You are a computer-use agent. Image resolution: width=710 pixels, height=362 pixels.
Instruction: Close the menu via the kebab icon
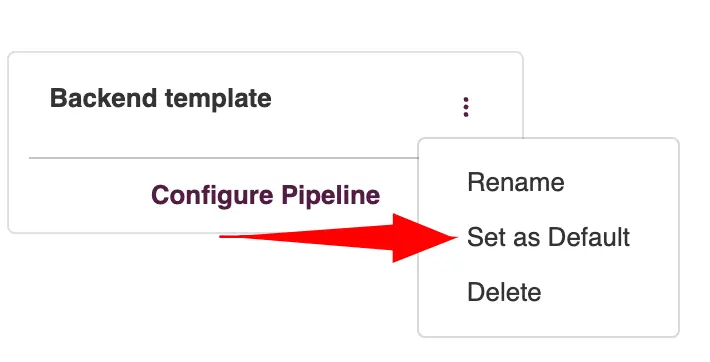[x=466, y=107]
